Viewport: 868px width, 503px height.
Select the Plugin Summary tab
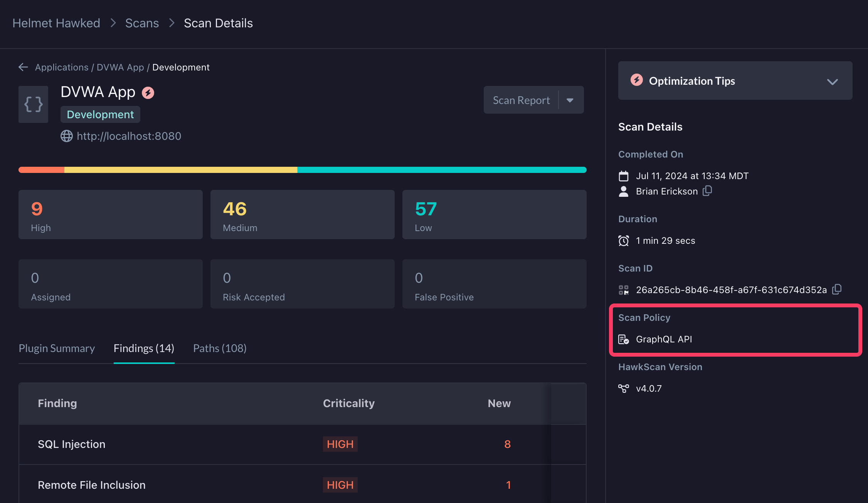(x=56, y=347)
